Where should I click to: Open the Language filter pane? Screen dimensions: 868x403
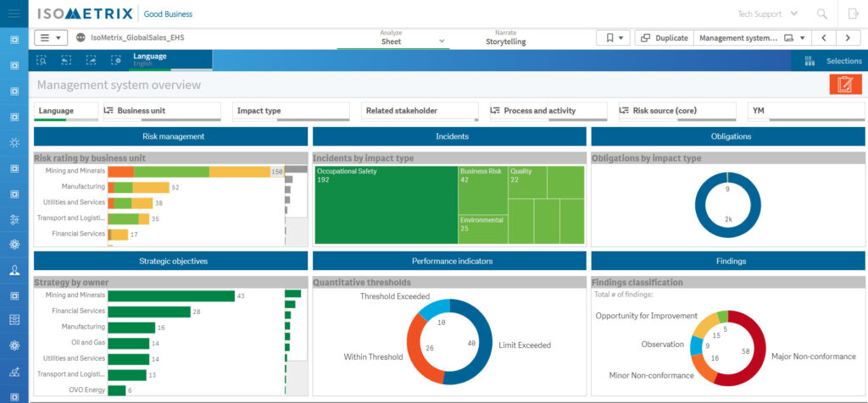tap(66, 111)
